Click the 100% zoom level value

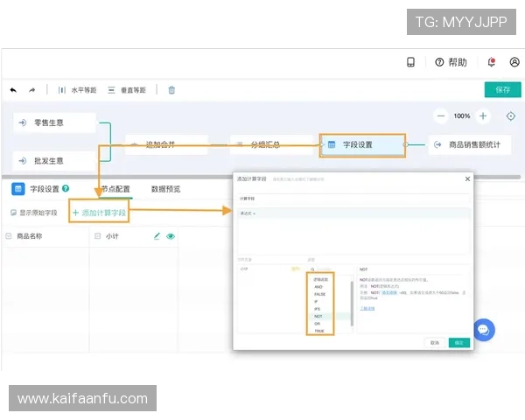coord(462,116)
